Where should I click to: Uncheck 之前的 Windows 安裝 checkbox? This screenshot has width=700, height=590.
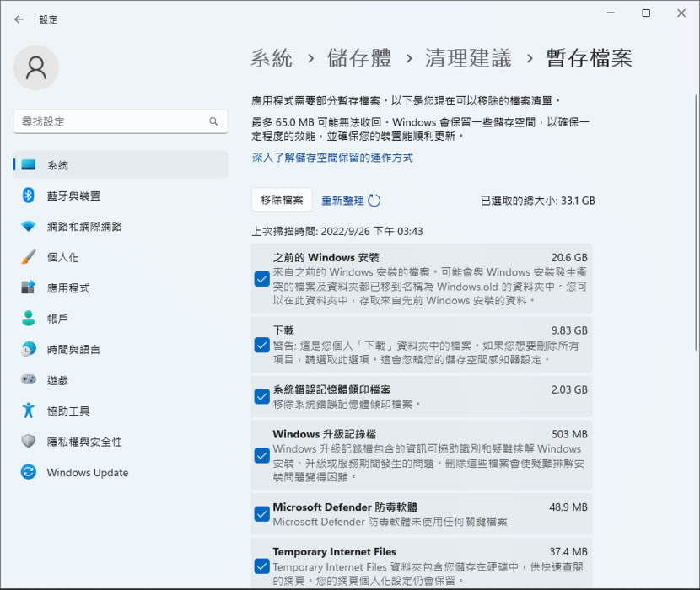coord(261,279)
